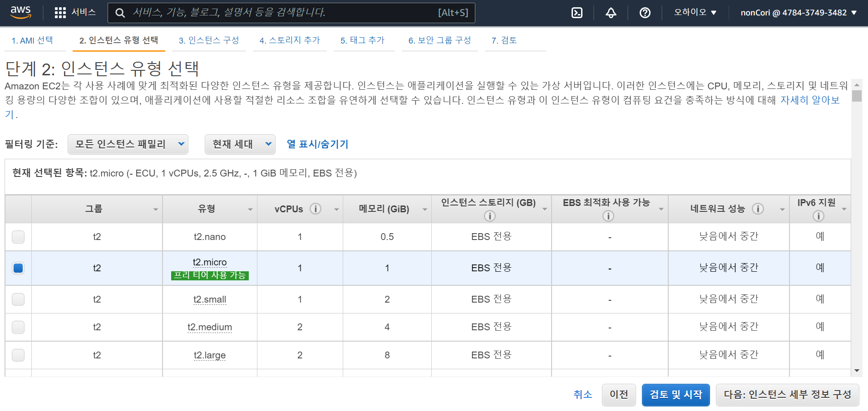Open Ohio region dropdown

[695, 13]
